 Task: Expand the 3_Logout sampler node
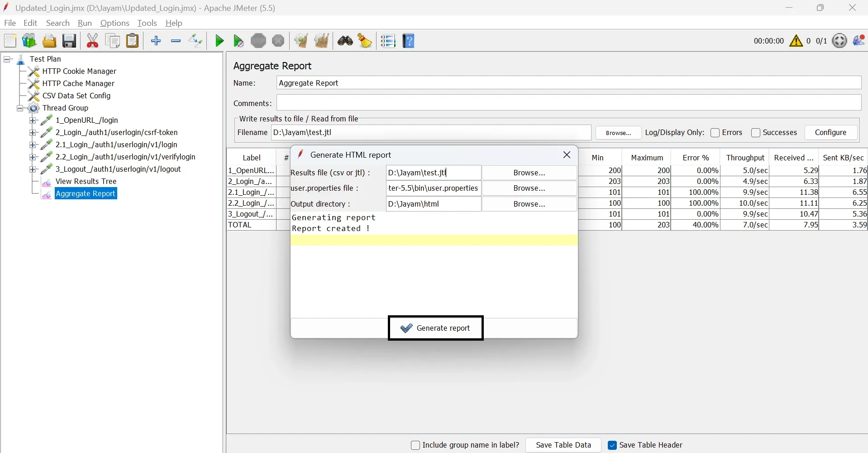[x=33, y=169]
